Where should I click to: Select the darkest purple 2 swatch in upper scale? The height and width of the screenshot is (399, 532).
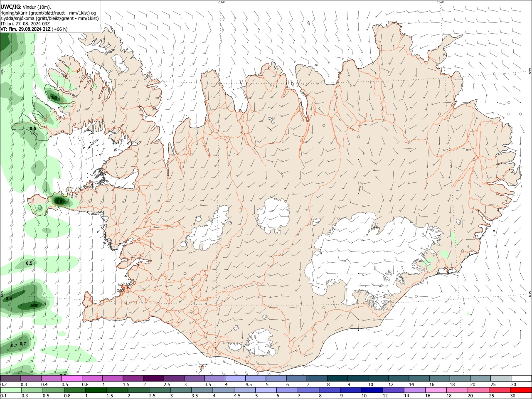tap(153, 378)
